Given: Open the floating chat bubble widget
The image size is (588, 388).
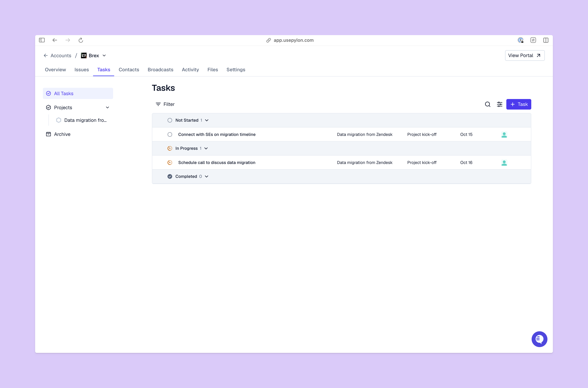Looking at the screenshot, I should pos(540,339).
